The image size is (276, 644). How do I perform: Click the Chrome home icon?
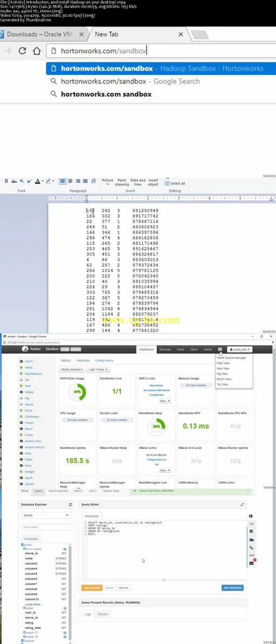point(37,51)
